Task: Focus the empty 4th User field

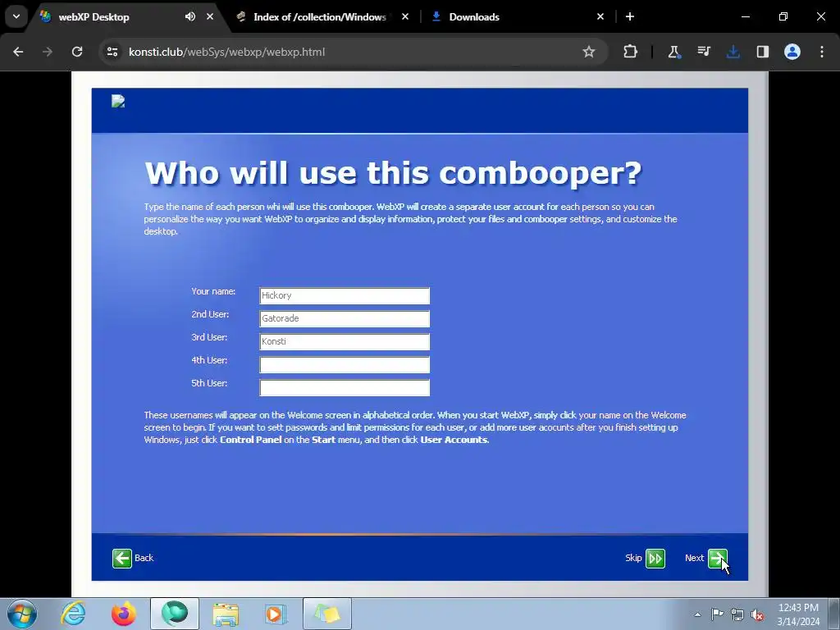Action: pos(345,365)
